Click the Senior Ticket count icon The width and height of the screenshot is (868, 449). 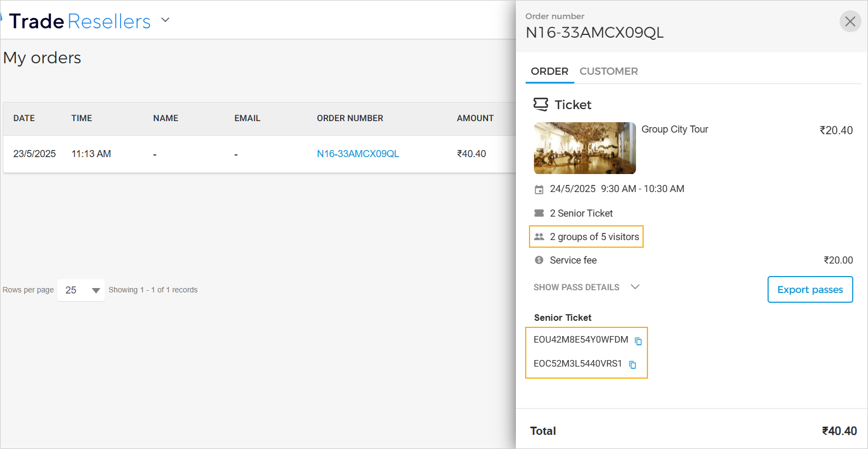(x=539, y=213)
